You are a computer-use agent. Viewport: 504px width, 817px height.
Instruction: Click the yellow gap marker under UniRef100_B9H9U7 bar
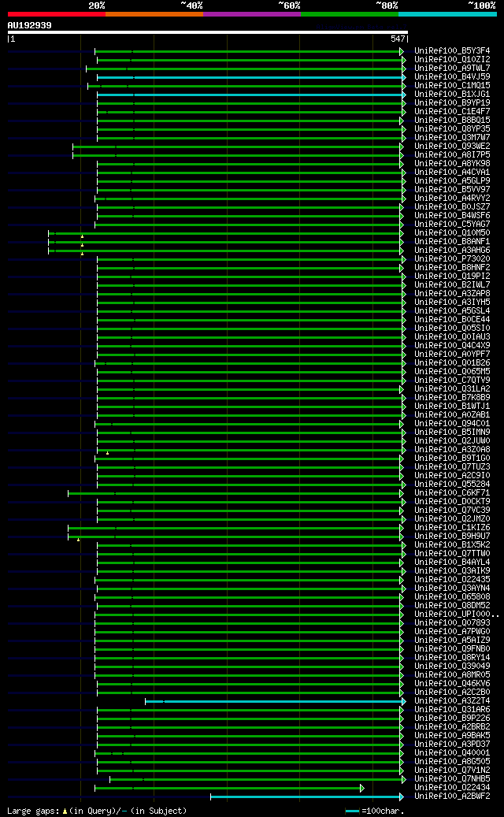[x=78, y=540]
